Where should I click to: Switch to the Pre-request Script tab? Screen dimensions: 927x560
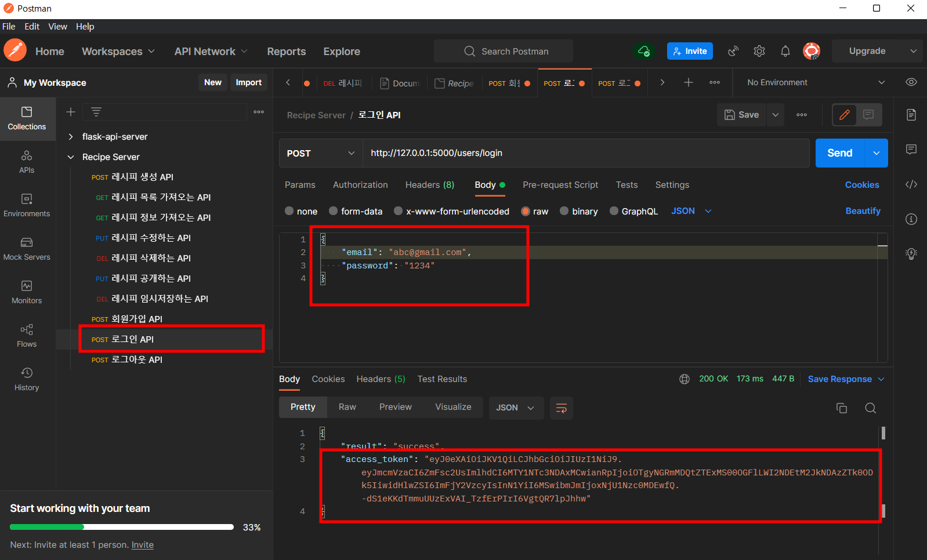(560, 185)
